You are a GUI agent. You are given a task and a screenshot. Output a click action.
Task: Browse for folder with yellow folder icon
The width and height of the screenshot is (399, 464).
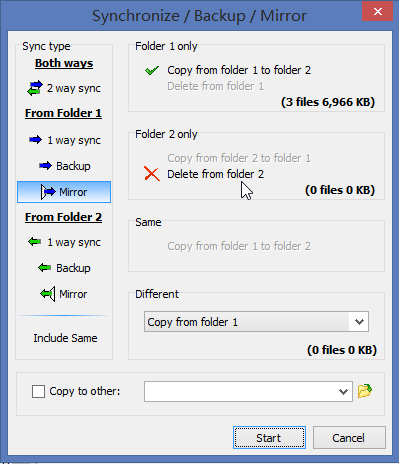click(365, 391)
